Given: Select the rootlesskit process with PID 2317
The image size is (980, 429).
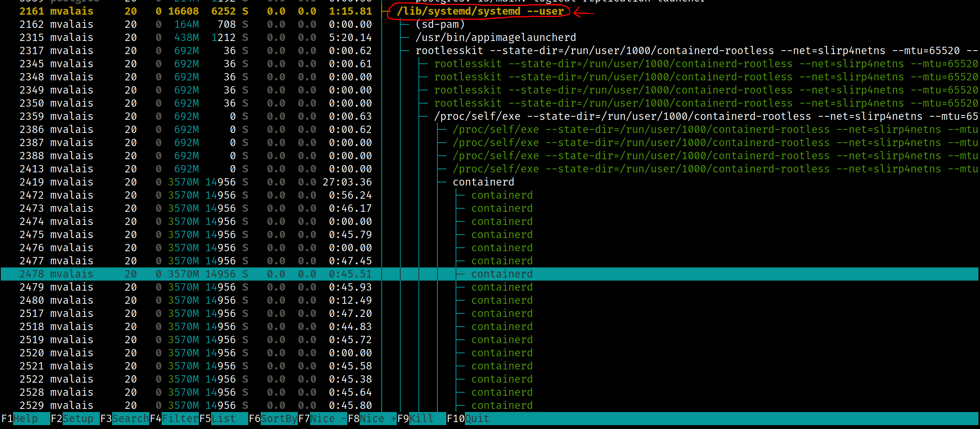Looking at the screenshot, I should 541,50.
